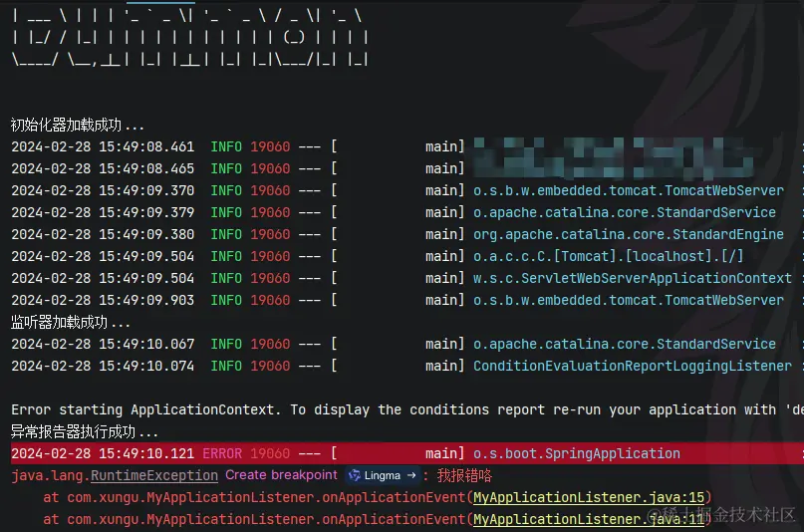Viewport: 804px width, 532px height.
Task: Click the text 异常报告器执行成功
Action: point(74,431)
